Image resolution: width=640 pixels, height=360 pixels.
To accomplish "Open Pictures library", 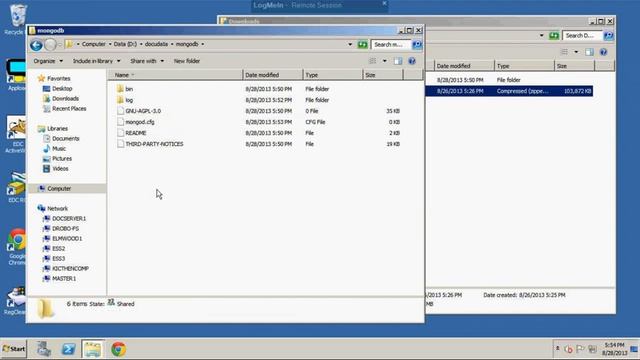I will [x=62, y=159].
